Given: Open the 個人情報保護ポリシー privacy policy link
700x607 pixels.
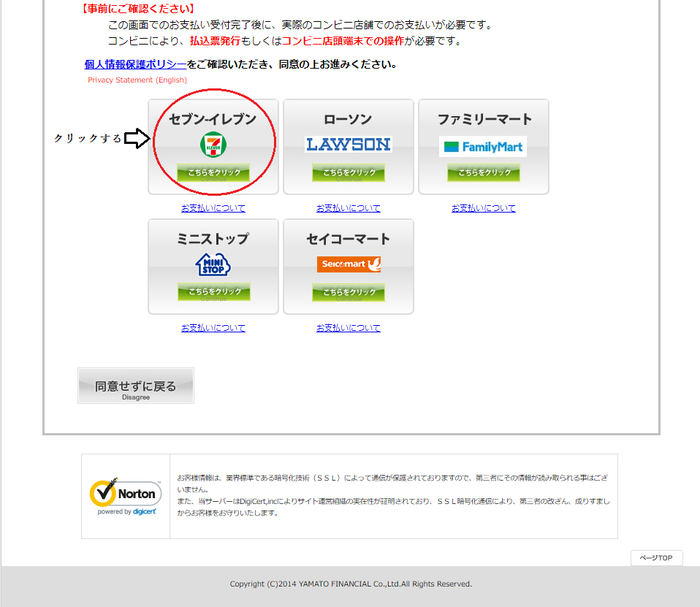Looking at the screenshot, I should 135,64.
